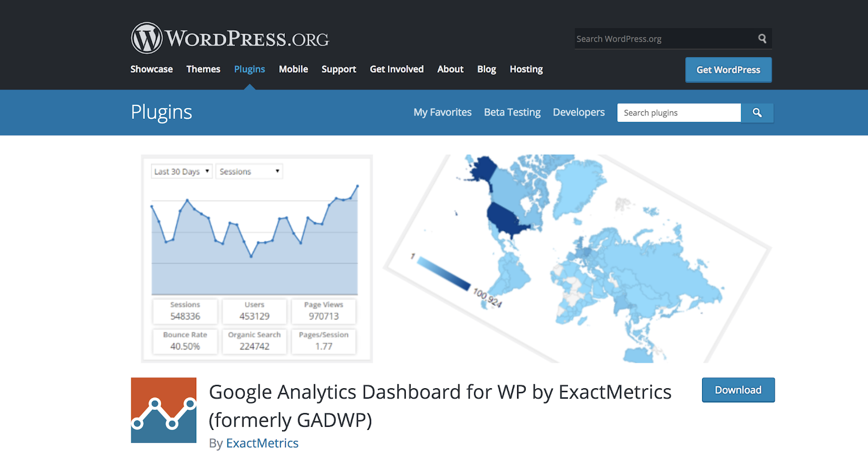868x462 pixels.
Task: Open the Showcase menu item
Action: tap(151, 69)
